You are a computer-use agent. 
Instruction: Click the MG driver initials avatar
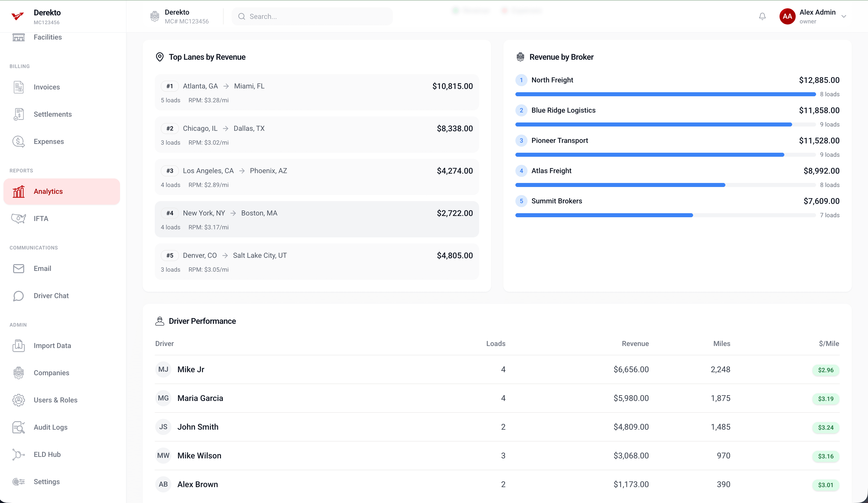point(163,398)
